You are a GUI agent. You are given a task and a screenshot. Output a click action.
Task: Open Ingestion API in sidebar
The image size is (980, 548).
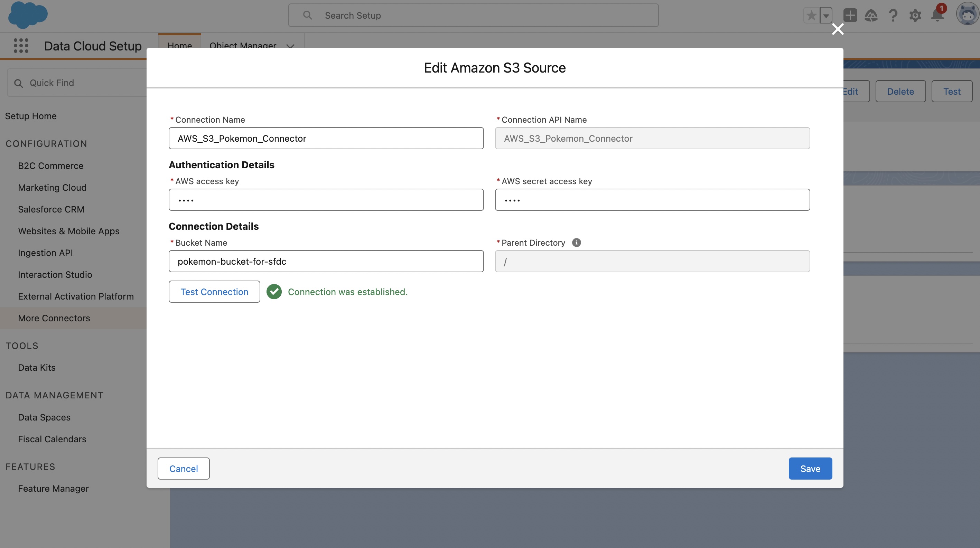tap(45, 253)
